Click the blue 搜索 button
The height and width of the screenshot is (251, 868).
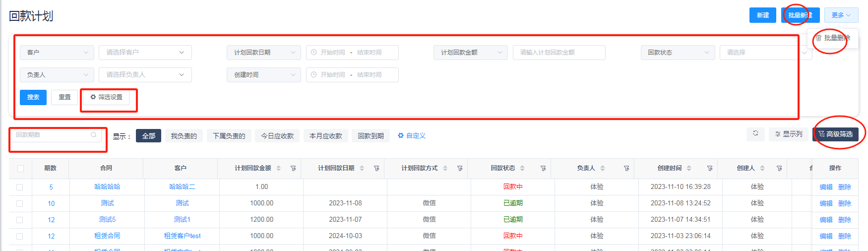tap(33, 97)
